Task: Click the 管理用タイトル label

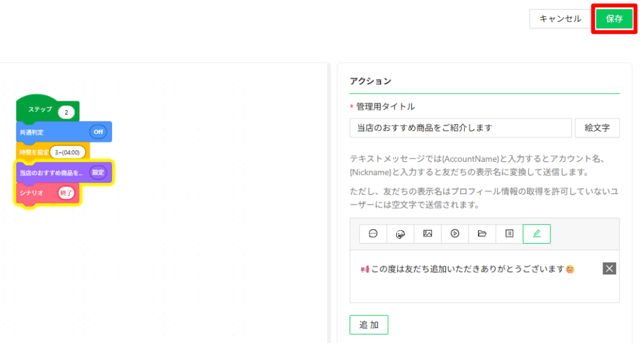Action: pyautogui.click(x=386, y=107)
